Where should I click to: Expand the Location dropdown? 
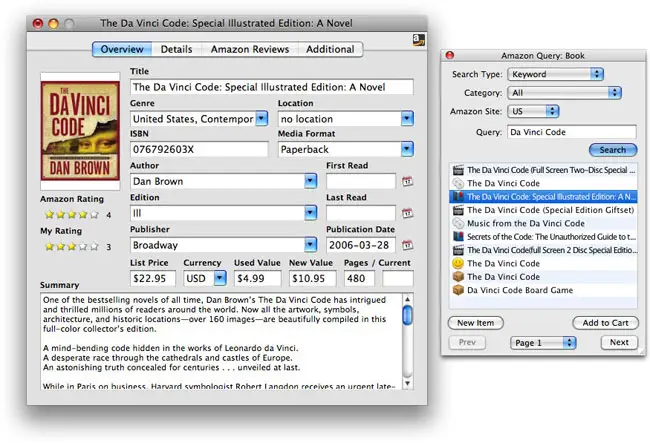pyautogui.click(x=407, y=119)
